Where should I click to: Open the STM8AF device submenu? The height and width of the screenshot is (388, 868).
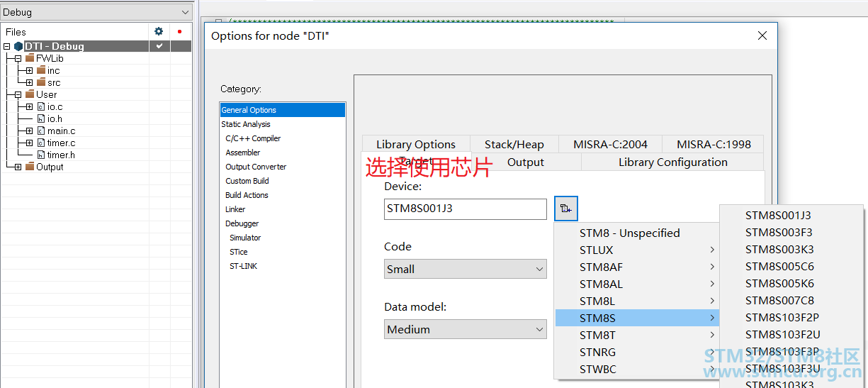637,267
